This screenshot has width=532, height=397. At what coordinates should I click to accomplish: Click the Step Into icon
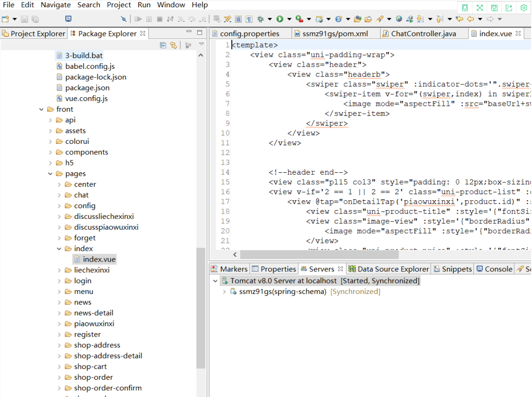(x=181, y=19)
